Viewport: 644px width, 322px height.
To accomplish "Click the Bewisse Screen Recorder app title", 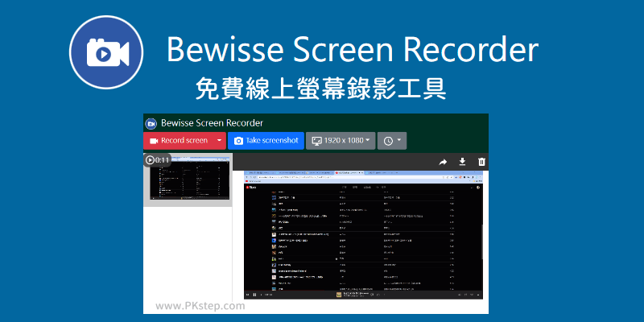I will pos(212,123).
